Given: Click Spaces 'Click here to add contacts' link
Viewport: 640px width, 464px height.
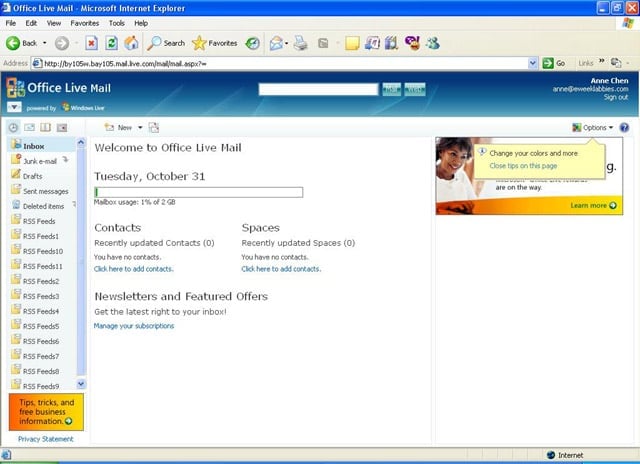Looking at the screenshot, I should pyautogui.click(x=281, y=269).
